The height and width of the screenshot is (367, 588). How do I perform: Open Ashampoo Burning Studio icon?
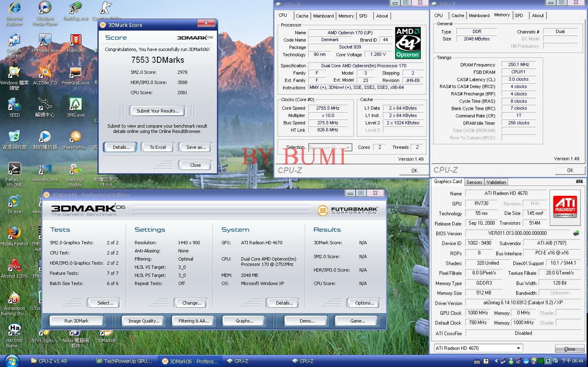point(14,303)
